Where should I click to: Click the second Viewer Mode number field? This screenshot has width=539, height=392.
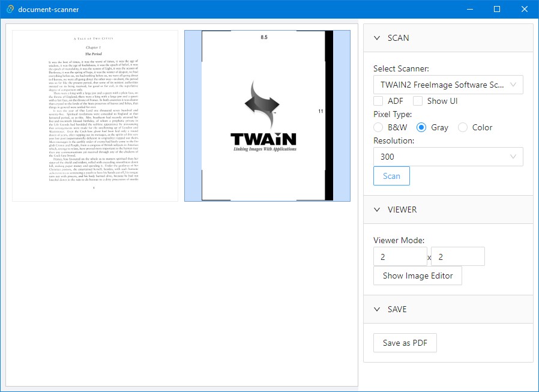click(x=458, y=256)
